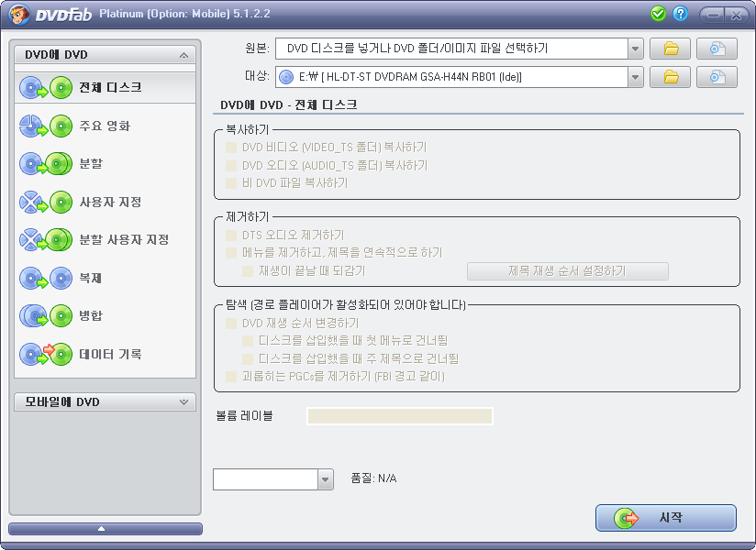The image size is (756, 550).
Task: Browse for a target folder on the 대상 row
Action: tap(670, 77)
